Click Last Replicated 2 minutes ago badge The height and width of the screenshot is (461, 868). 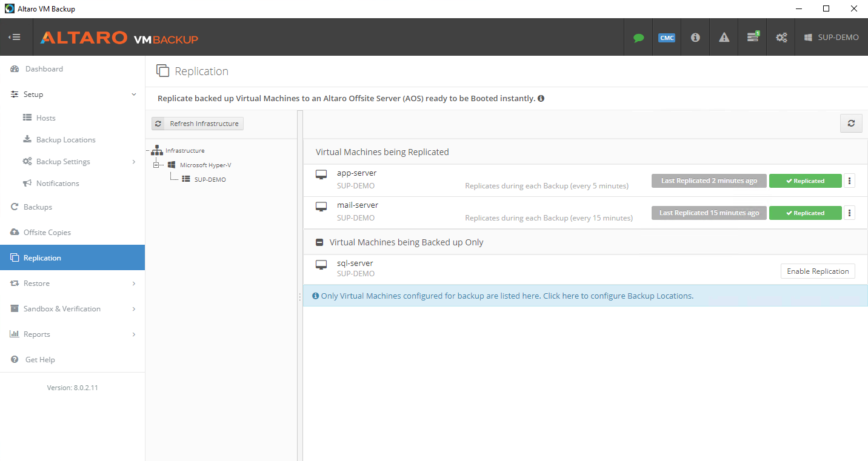click(x=709, y=181)
